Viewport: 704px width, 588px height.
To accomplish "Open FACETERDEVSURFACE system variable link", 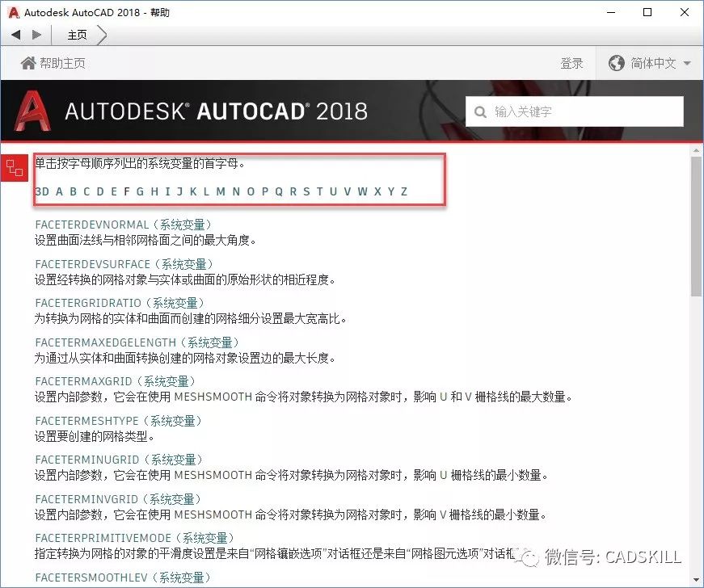I will tap(124, 264).
